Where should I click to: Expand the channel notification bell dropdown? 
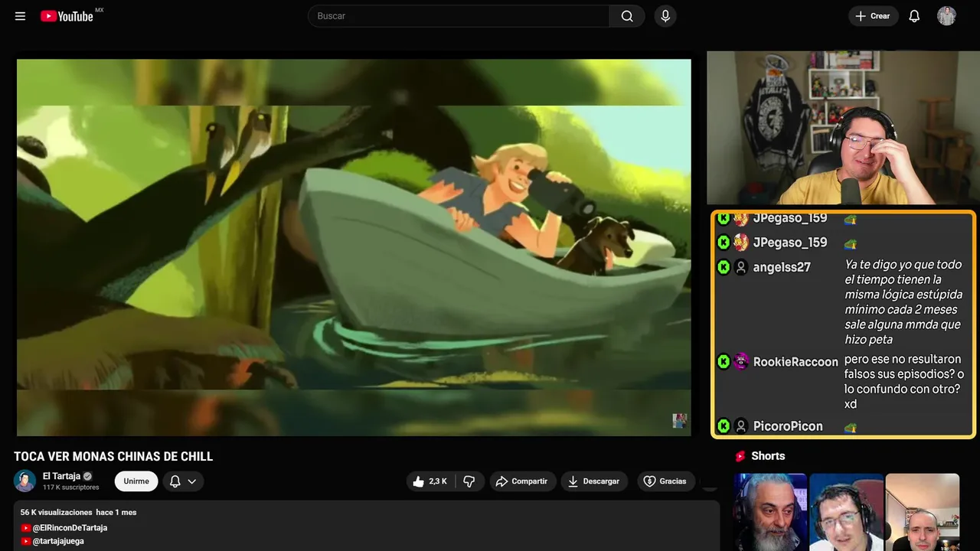pos(183,481)
